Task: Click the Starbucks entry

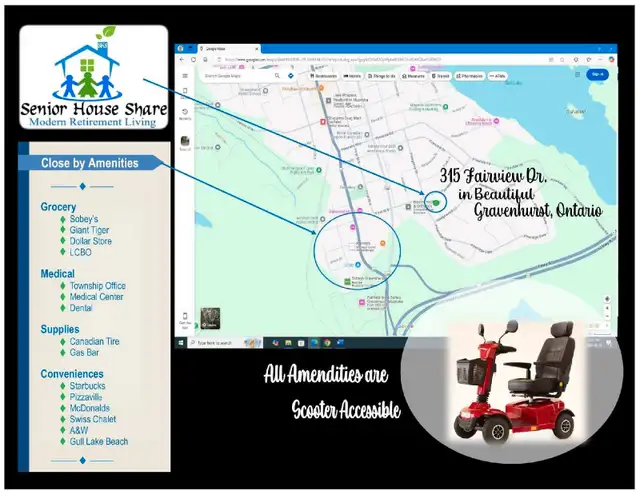Action: [87, 386]
